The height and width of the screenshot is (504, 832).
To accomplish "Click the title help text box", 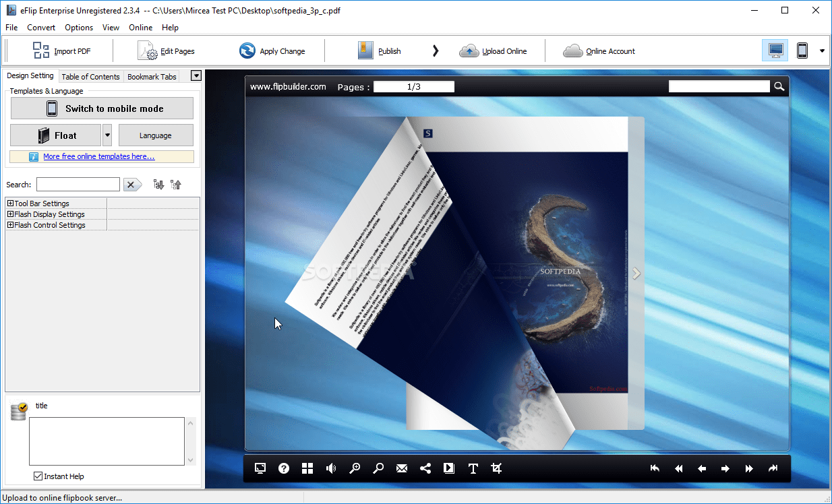I will pyautogui.click(x=107, y=441).
